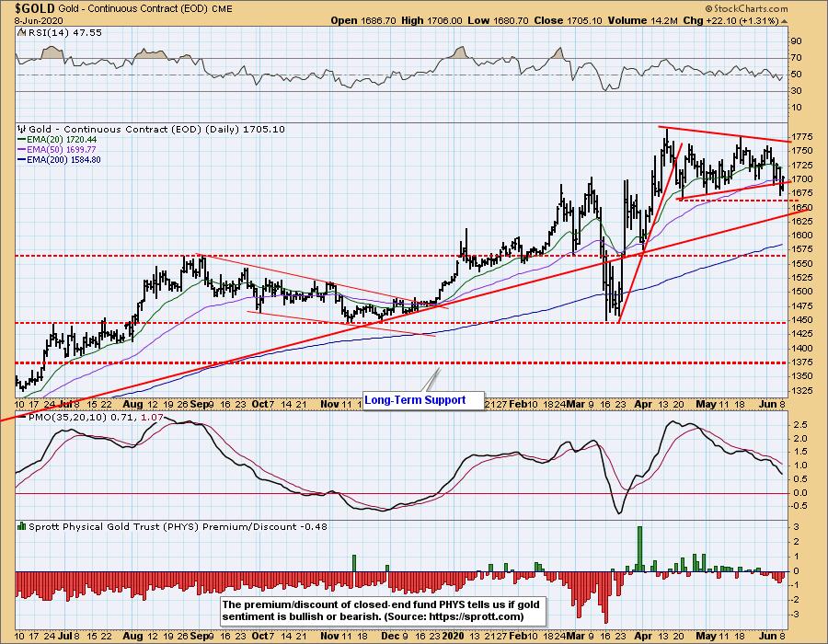
Task: Click the -0.5 level on PMO axis
Action: [x=799, y=506]
